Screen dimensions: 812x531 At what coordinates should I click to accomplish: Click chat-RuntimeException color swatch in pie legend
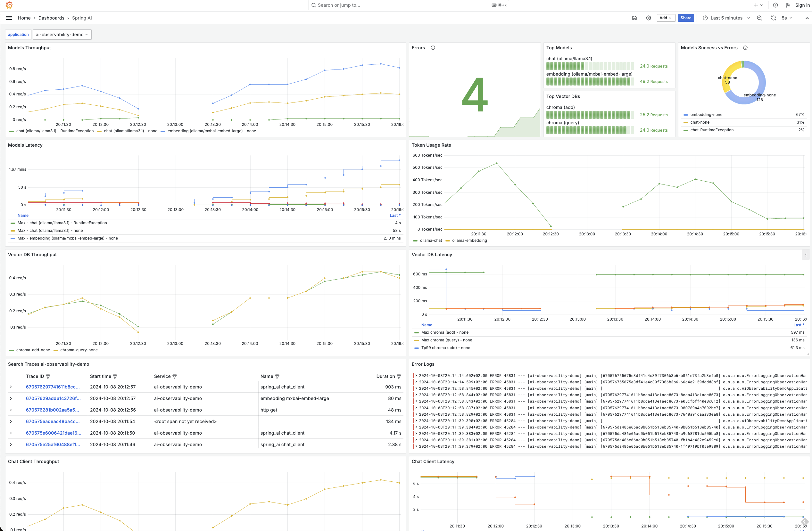tap(685, 130)
